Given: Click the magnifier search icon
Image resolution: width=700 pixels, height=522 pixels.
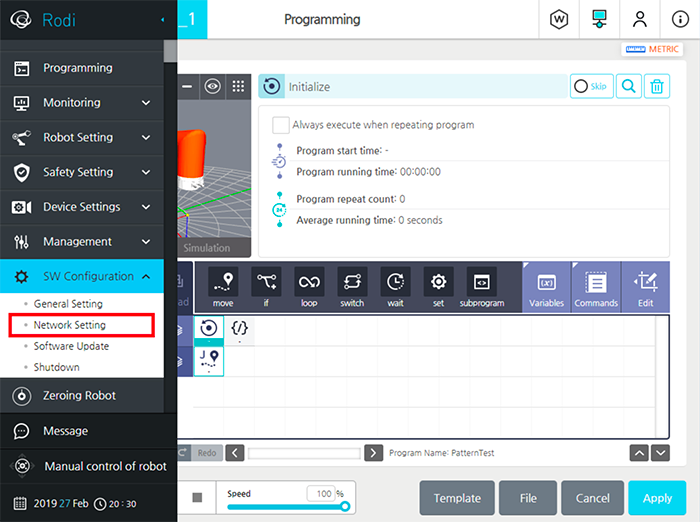Looking at the screenshot, I should pos(628,87).
